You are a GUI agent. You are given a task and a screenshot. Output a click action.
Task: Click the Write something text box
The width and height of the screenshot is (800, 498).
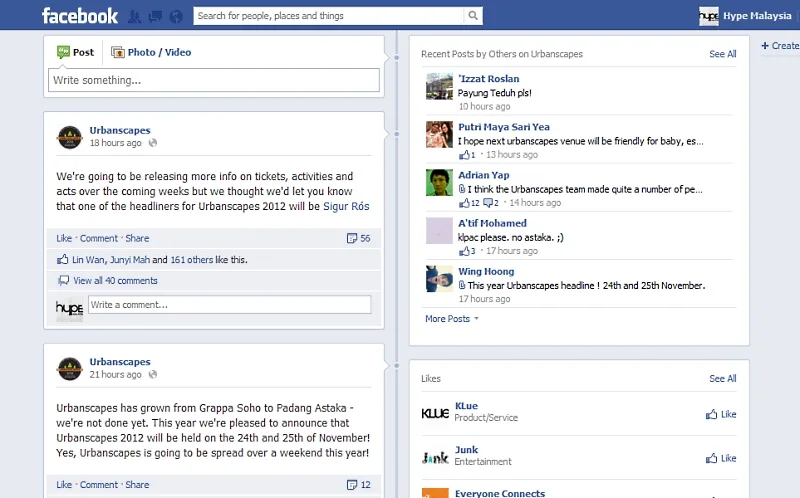pos(214,80)
